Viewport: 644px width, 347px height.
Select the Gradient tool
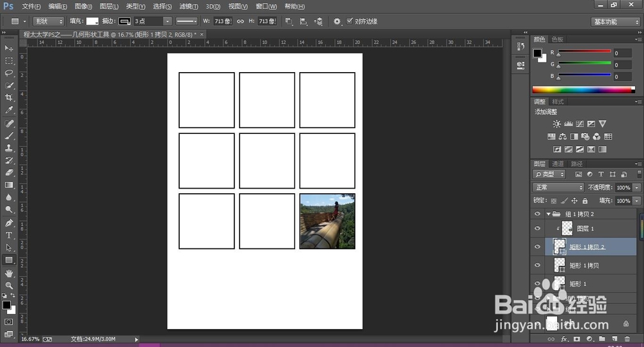(8, 185)
